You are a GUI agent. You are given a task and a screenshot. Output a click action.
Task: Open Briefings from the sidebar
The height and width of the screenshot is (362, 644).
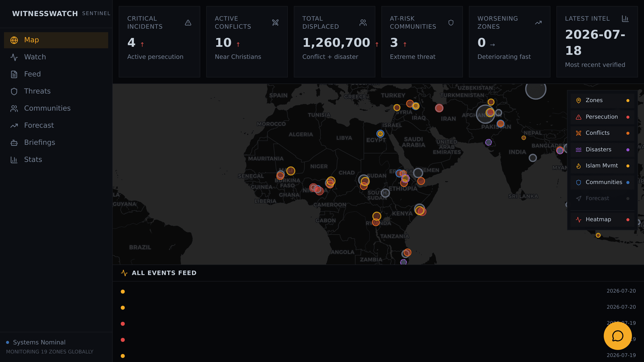[x=56, y=143]
